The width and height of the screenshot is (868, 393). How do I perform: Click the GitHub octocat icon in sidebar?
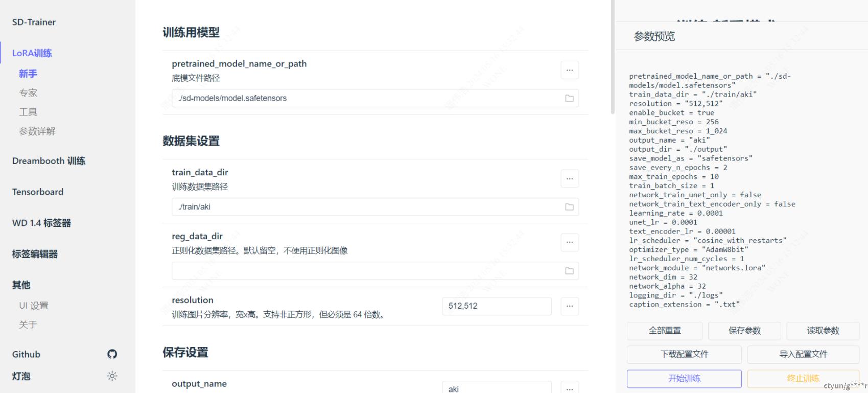[x=112, y=354]
